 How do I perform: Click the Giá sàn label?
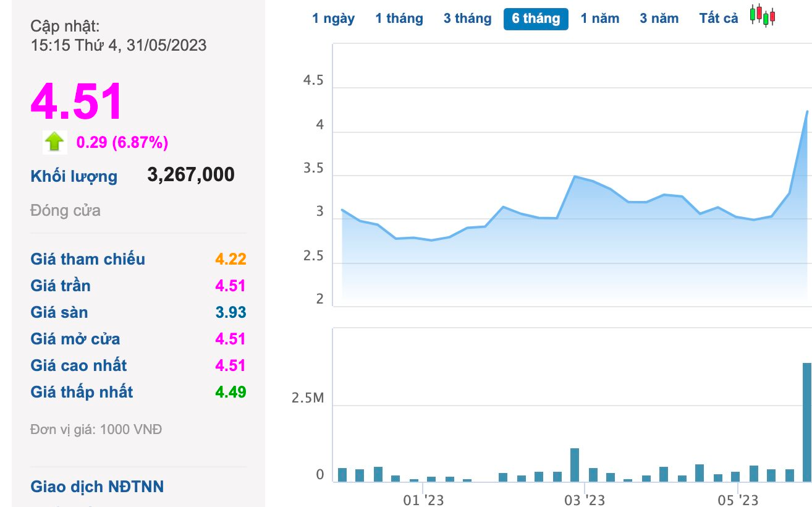59,312
